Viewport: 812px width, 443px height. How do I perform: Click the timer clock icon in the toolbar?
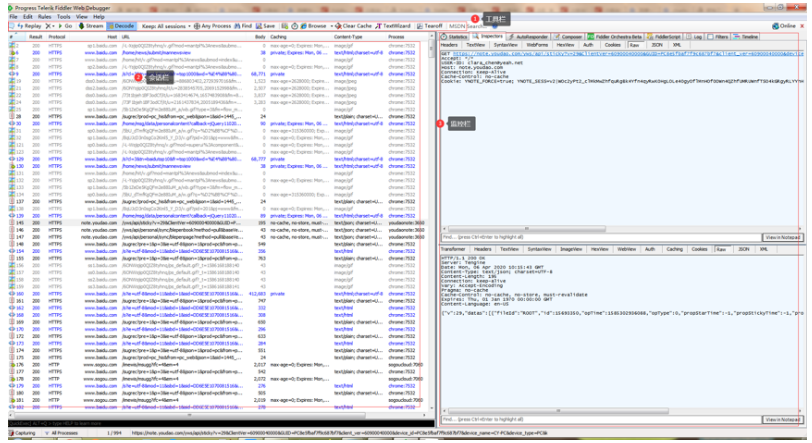point(294,26)
